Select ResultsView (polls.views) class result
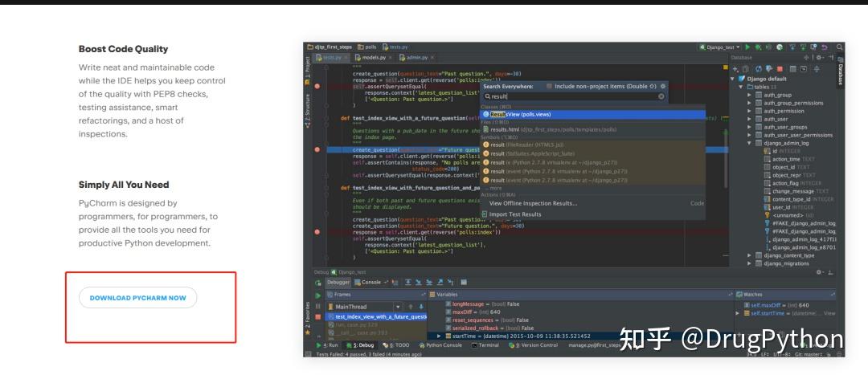 pyautogui.click(x=592, y=114)
